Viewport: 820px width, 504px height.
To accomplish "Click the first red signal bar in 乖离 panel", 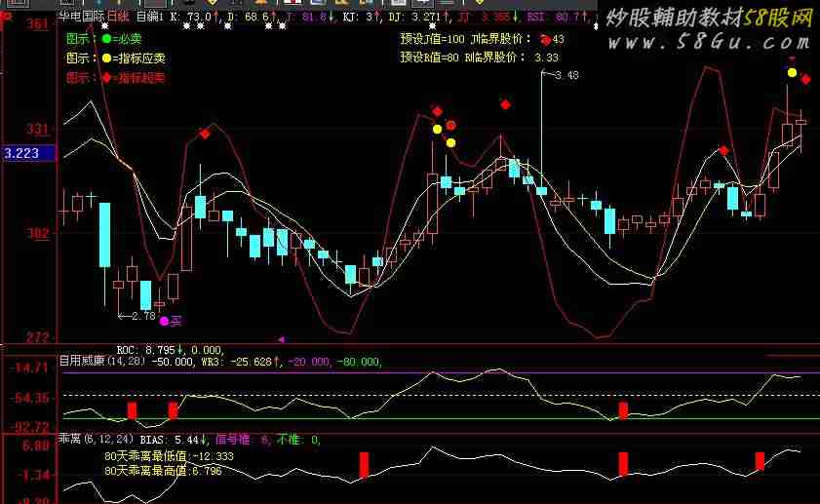I will [x=364, y=465].
